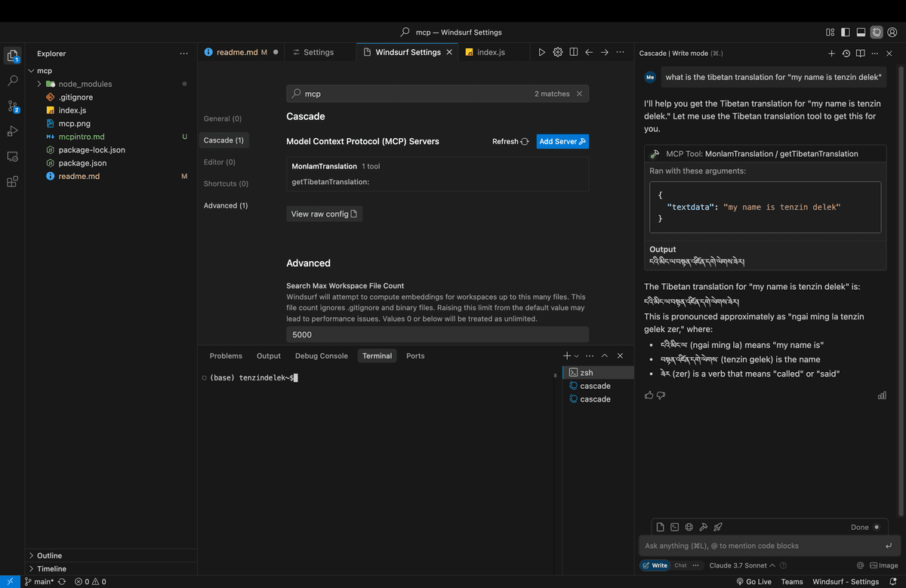Click the globe web icon in Cascade toolbar
The height and width of the screenshot is (588, 906).
[x=689, y=527]
